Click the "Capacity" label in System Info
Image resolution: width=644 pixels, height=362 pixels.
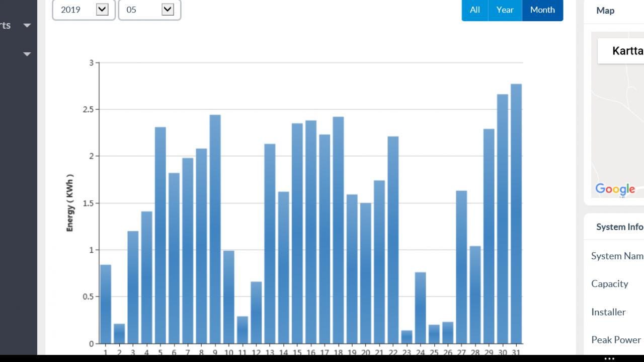pos(610,283)
